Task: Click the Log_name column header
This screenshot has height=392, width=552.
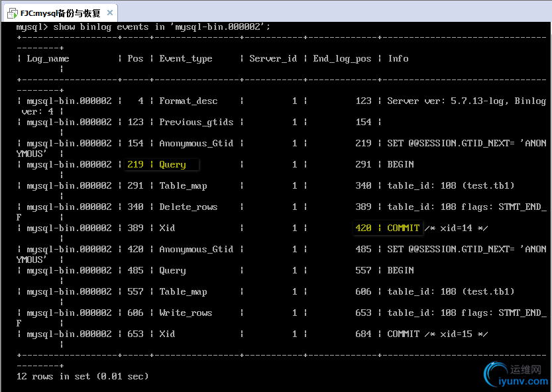Action: [x=48, y=59]
